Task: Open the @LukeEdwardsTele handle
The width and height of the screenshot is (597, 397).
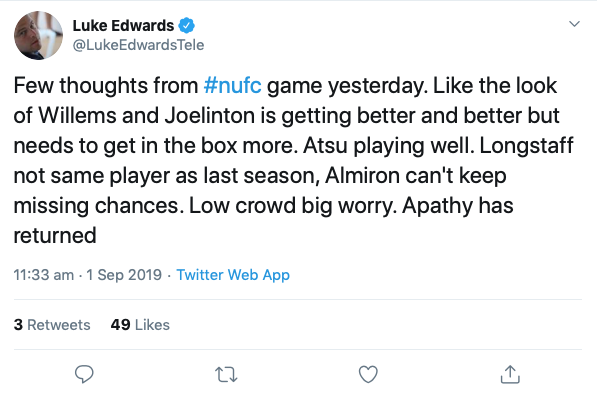Action: pos(138,45)
